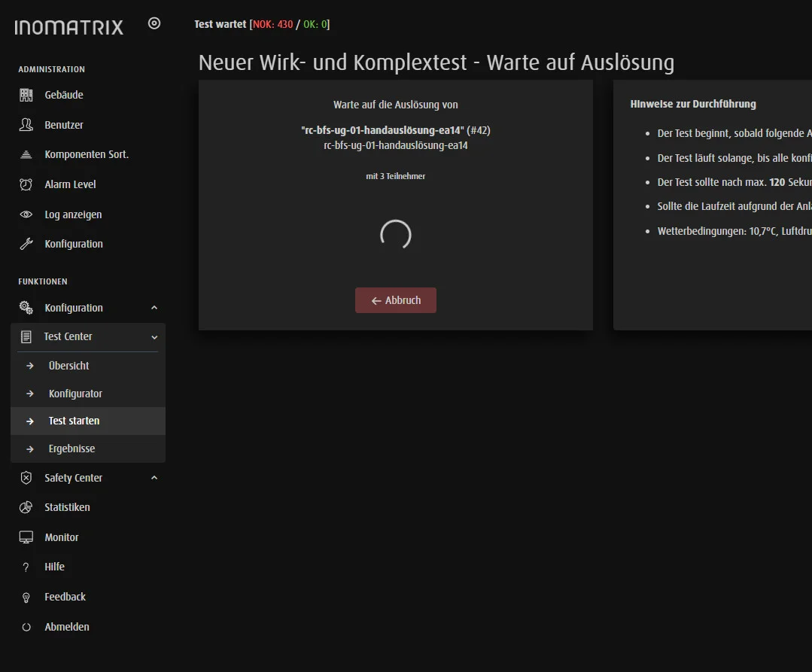The image size is (812, 672).
Task: Open Ergebnisse results page
Action: click(x=71, y=449)
